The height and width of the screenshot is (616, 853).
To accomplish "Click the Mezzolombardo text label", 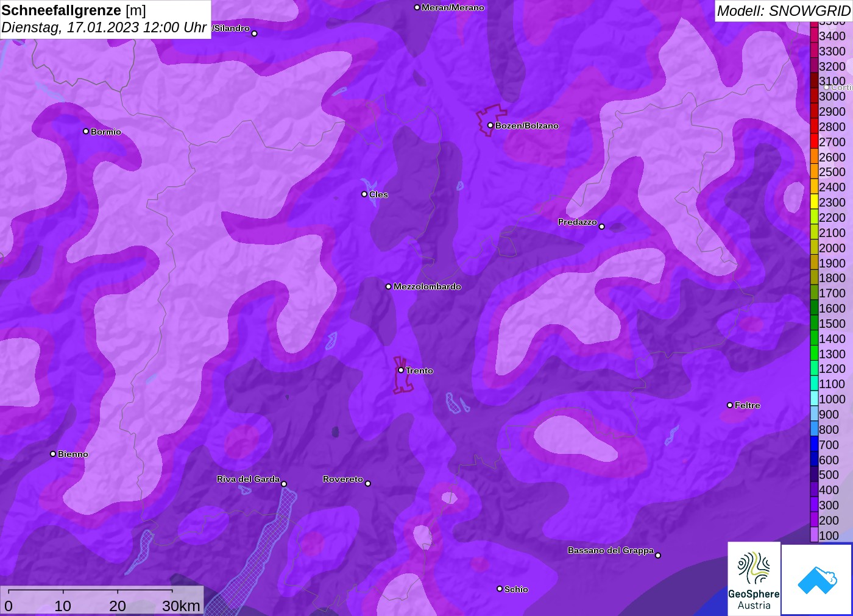I will [427, 286].
